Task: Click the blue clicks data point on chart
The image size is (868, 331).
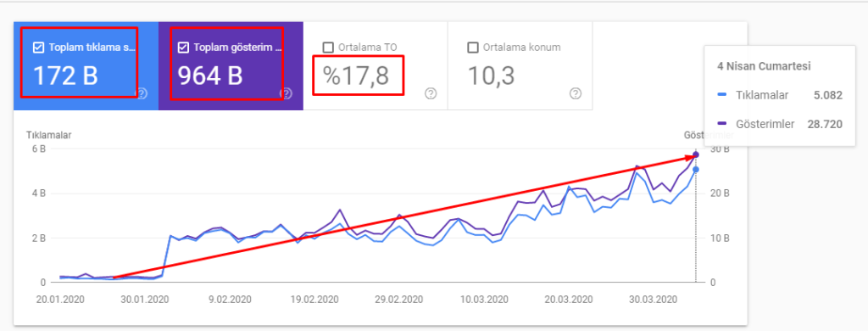Action: 696,169
